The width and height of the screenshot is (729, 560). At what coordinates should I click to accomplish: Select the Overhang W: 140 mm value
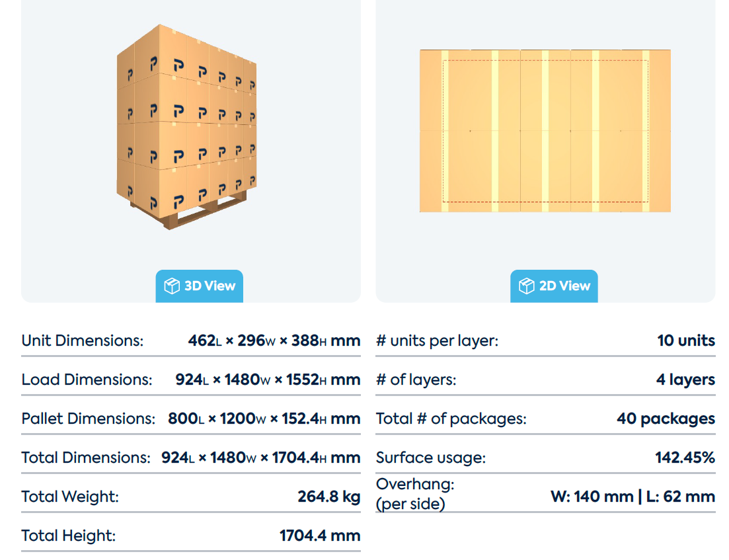592,497
